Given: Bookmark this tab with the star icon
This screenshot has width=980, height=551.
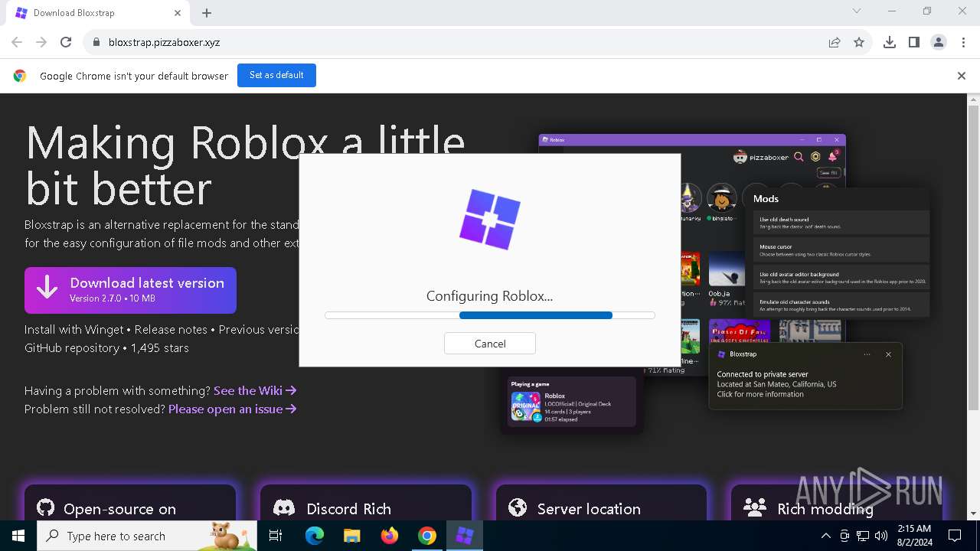Looking at the screenshot, I should (859, 42).
